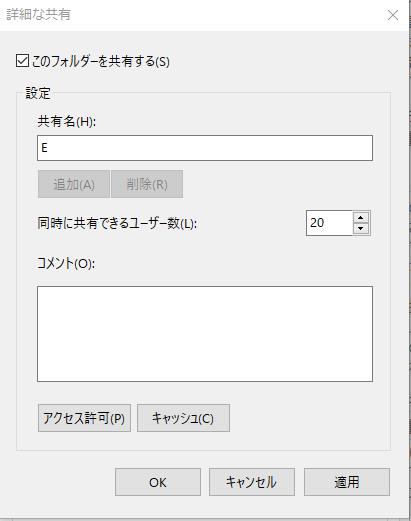Click the 詳細な共有 title bar text
Screen dimensions: 411x521
(38, 15)
